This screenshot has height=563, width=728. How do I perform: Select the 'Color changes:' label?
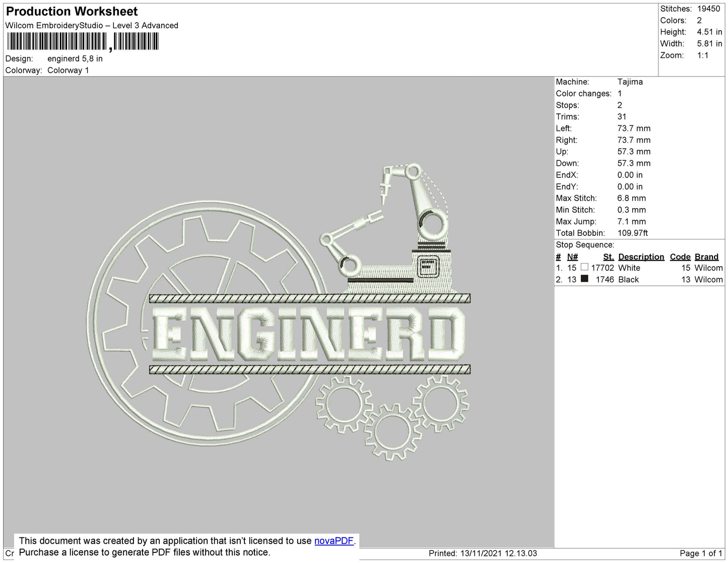pos(583,93)
